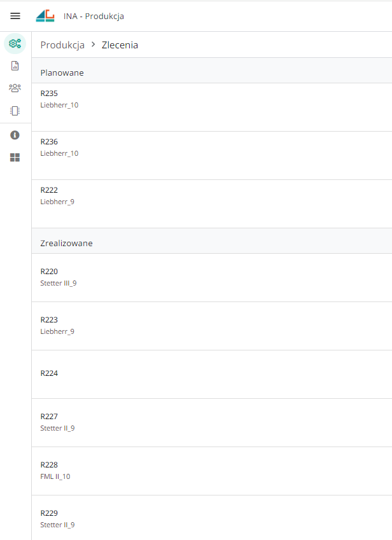
Task: Click the breadcrumb chevron separator
Action: coord(93,45)
